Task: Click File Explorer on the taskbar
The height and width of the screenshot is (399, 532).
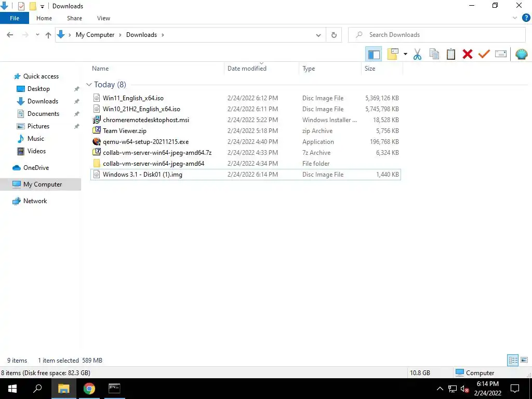Action: click(x=63, y=389)
